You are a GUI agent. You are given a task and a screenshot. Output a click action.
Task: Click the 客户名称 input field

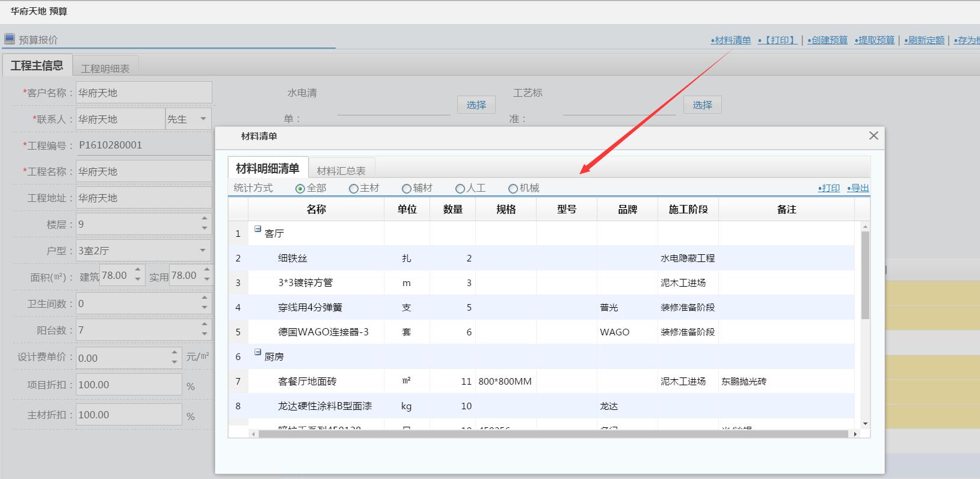[144, 93]
